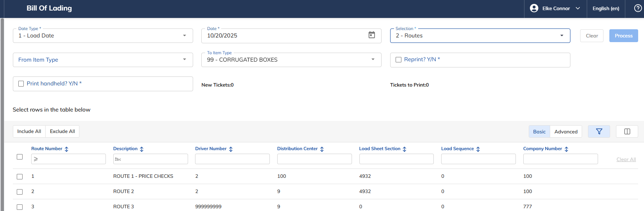Click the Distribution Center filter input
Image resolution: width=644 pixels, height=211 pixels.
pyautogui.click(x=315, y=159)
